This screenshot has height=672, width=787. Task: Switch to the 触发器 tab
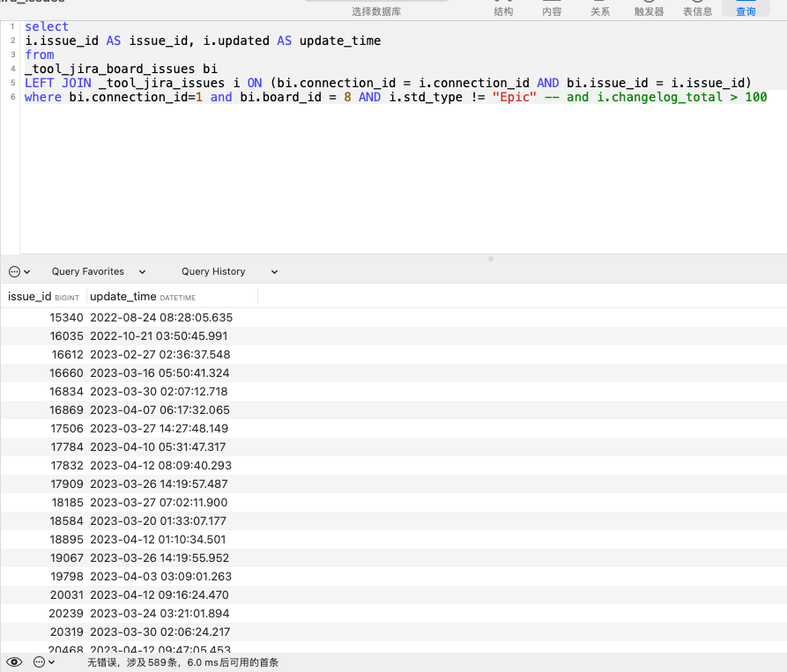tap(649, 8)
